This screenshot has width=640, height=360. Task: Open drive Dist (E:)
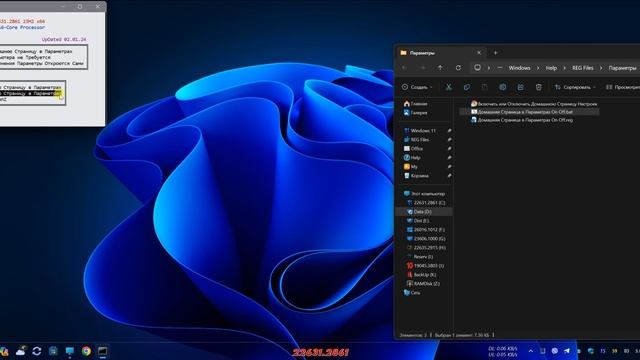coord(418,221)
